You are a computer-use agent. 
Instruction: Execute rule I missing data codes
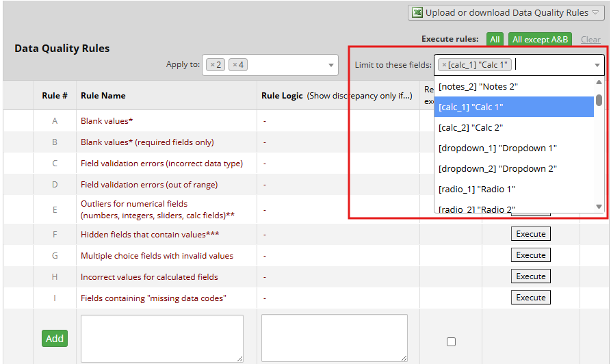pyautogui.click(x=531, y=298)
